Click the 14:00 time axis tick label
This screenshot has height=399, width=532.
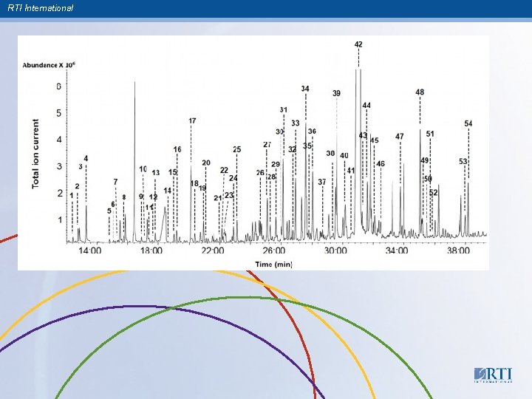click(90, 250)
